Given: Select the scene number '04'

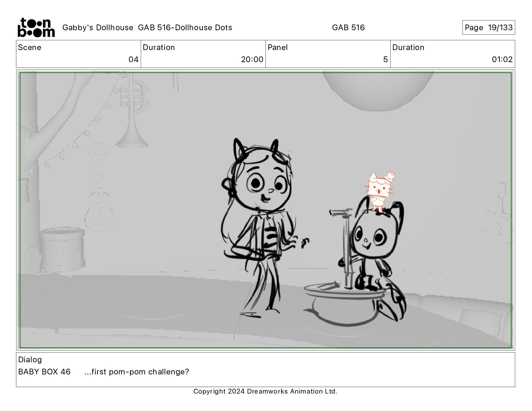Looking at the screenshot, I should click(x=133, y=59).
